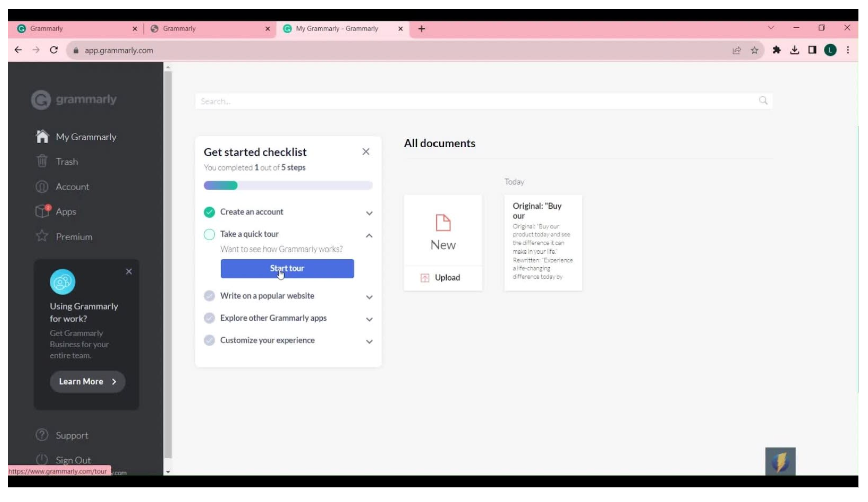
Task: Click in the Search documents field
Action: [484, 101]
